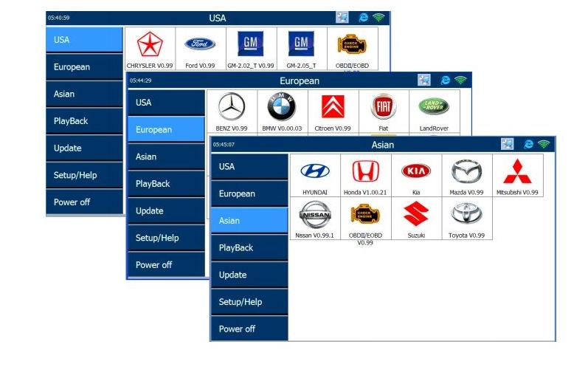Screen dimensions: 588x367
Task: Open Update in Asian window sidebar
Action: coord(249,275)
